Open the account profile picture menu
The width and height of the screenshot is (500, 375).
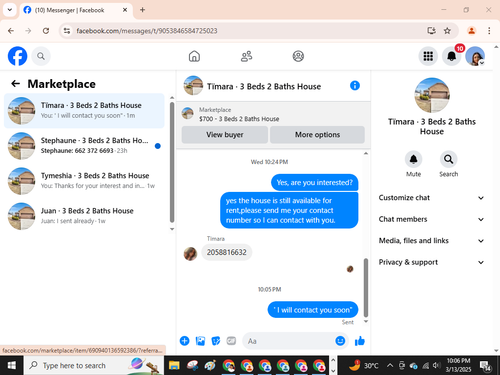click(475, 56)
